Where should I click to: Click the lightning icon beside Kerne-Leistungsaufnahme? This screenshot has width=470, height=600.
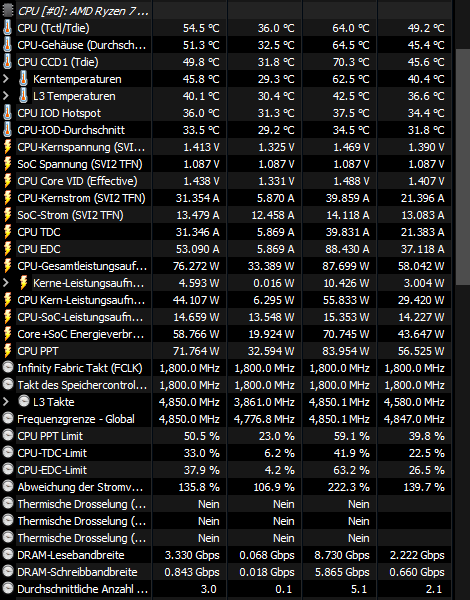tap(23, 283)
